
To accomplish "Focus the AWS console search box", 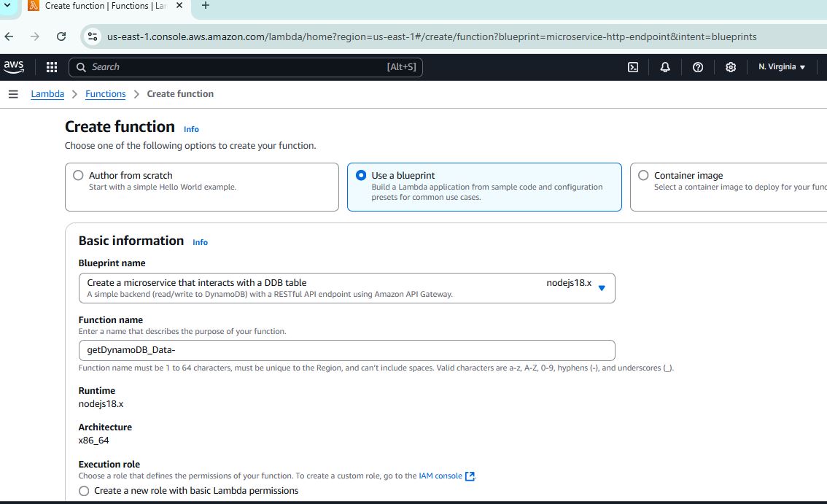I will (x=246, y=67).
